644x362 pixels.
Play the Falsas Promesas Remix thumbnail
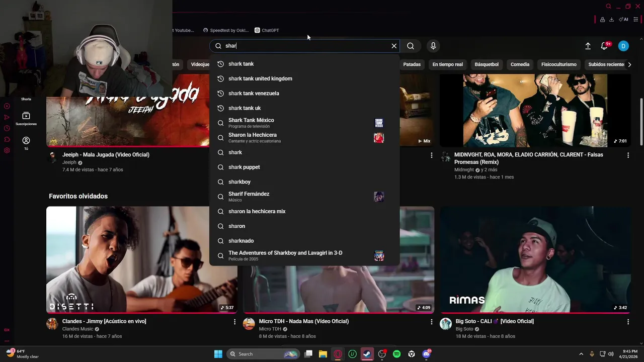[x=535, y=111]
